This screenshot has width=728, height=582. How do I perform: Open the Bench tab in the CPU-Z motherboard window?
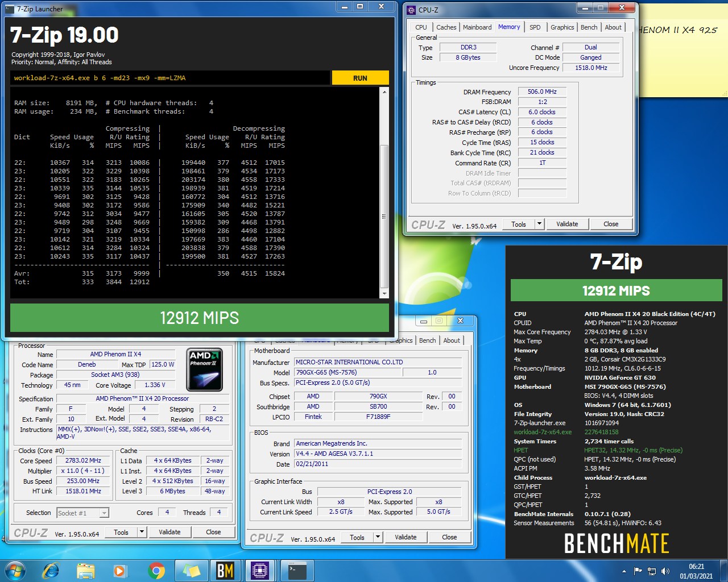click(x=427, y=340)
